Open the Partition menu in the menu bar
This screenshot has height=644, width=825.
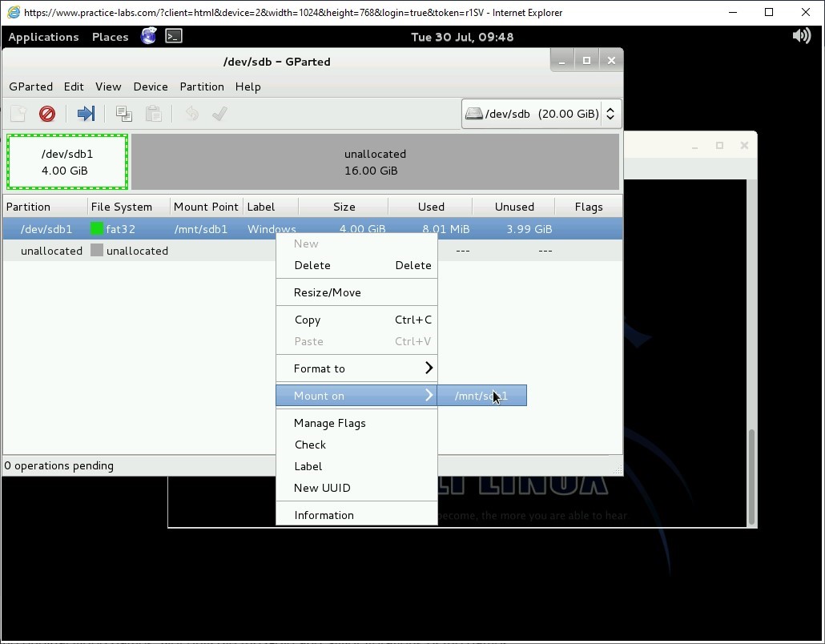click(x=202, y=87)
